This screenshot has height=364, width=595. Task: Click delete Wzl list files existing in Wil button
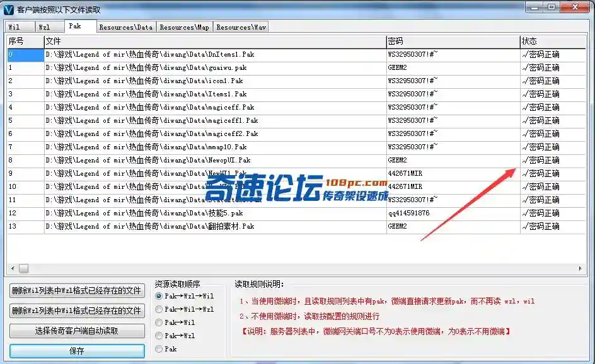click(77, 311)
